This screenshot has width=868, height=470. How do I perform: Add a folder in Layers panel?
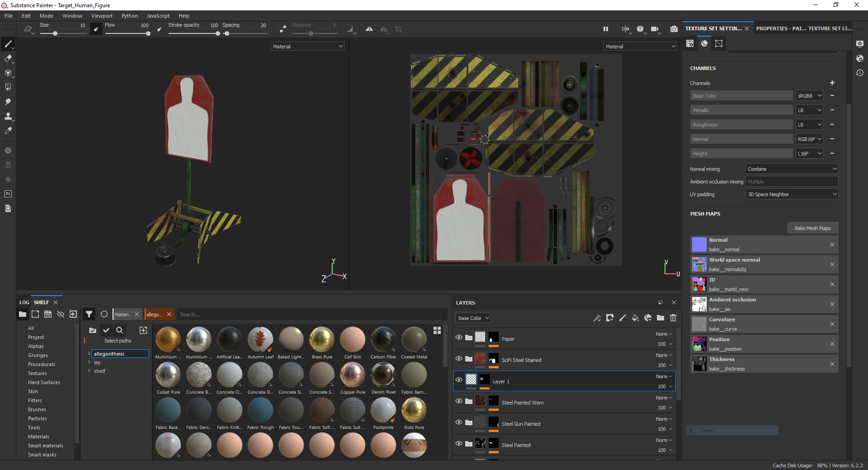[x=660, y=318]
